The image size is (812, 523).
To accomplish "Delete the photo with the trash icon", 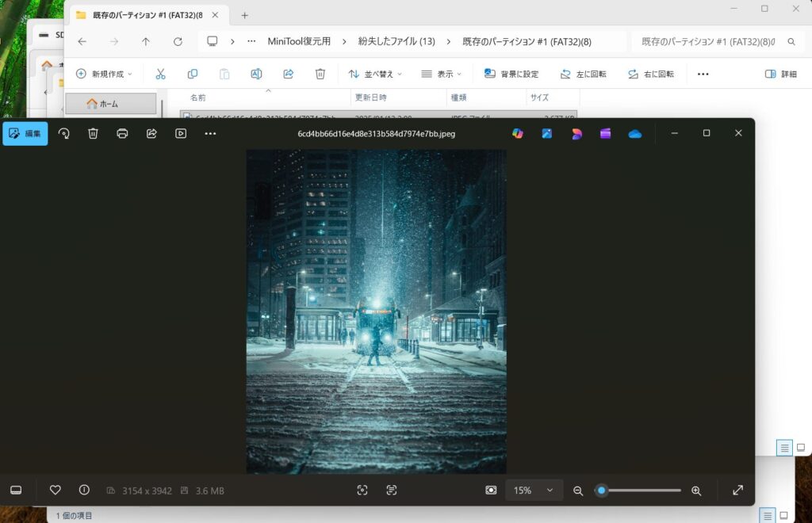I will click(x=93, y=134).
